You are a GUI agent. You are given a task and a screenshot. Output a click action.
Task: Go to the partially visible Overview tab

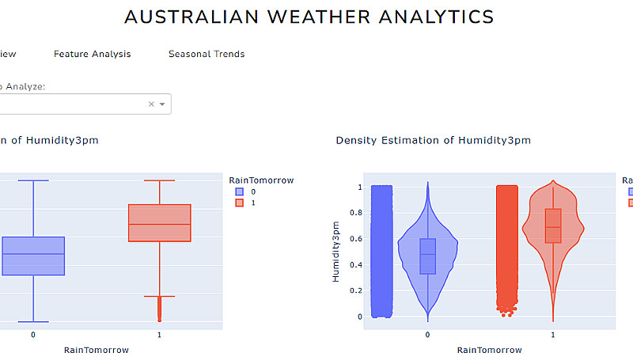tap(7, 54)
